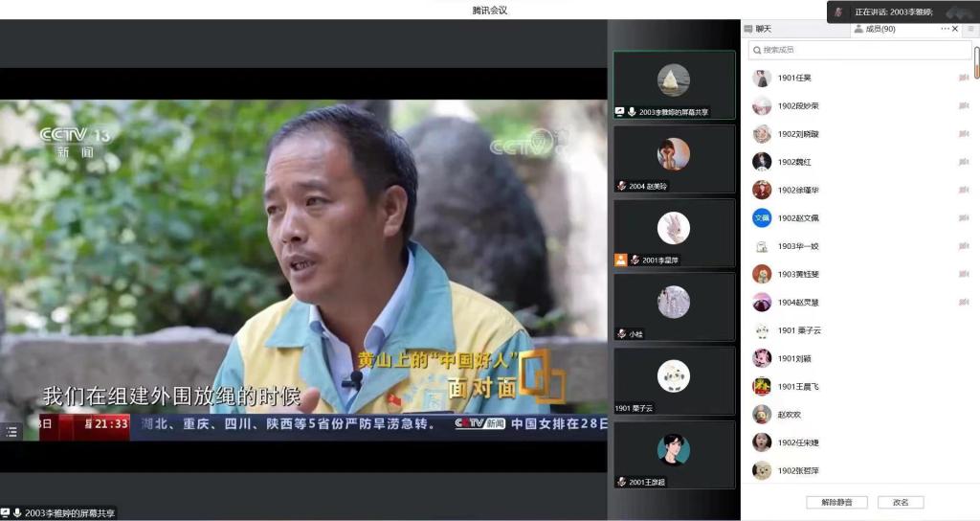
Task: Click the video camera icon beside 1901任昊
Action: (964, 78)
